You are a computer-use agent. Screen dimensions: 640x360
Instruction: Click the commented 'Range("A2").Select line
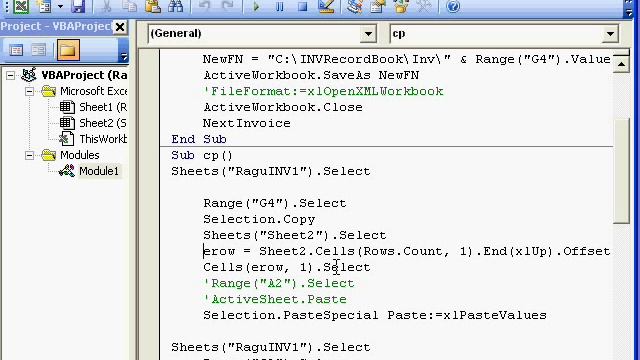point(279,283)
